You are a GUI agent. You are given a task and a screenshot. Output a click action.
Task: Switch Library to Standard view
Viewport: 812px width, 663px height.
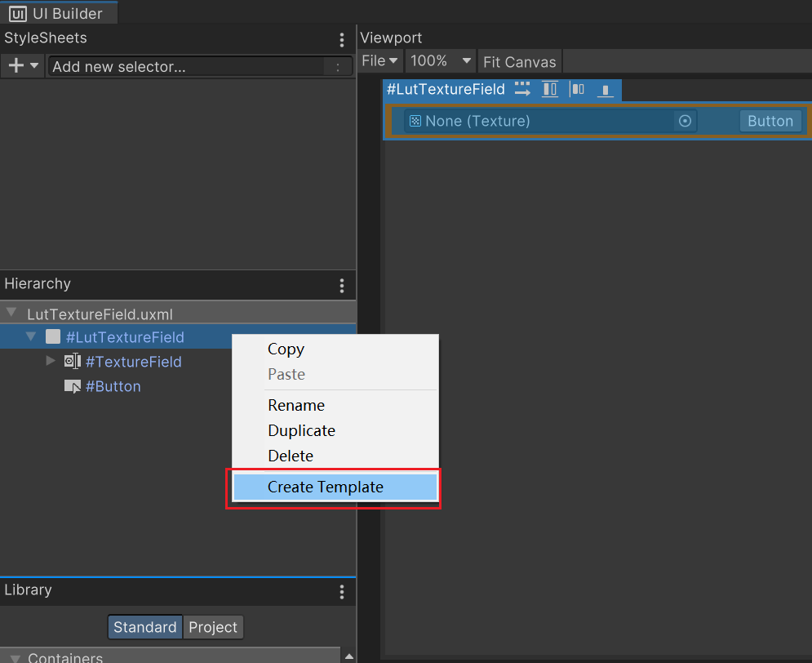[144, 627]
